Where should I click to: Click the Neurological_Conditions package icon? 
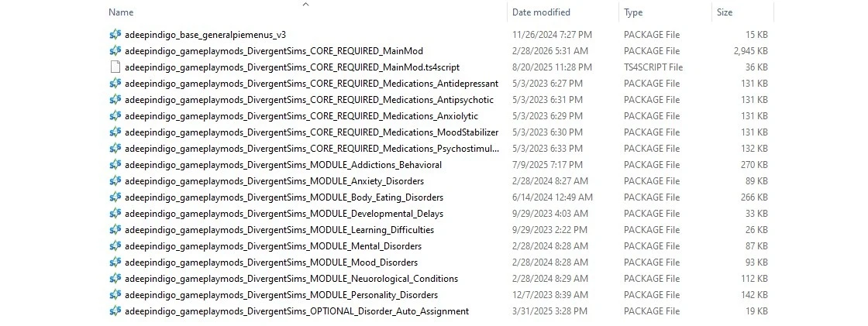(x=115, y=279)
